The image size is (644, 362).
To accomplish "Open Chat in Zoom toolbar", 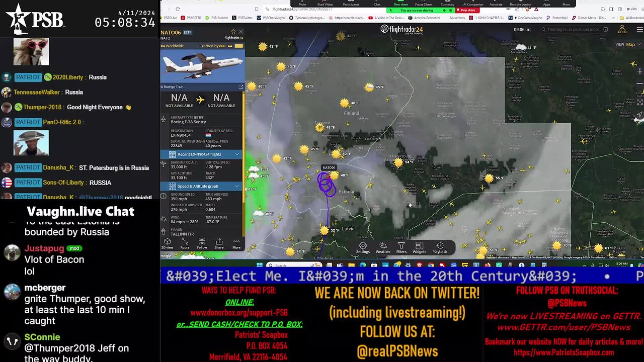I will pyautogui.click(x=377, y=3).
